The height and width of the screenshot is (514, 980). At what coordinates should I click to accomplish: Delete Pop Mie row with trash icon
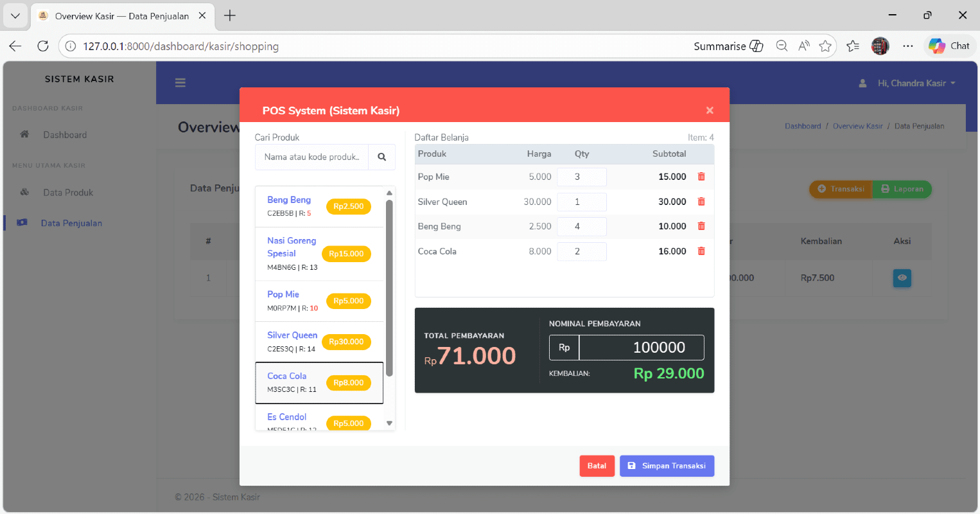pyautogui.click(x=701, y=177)
